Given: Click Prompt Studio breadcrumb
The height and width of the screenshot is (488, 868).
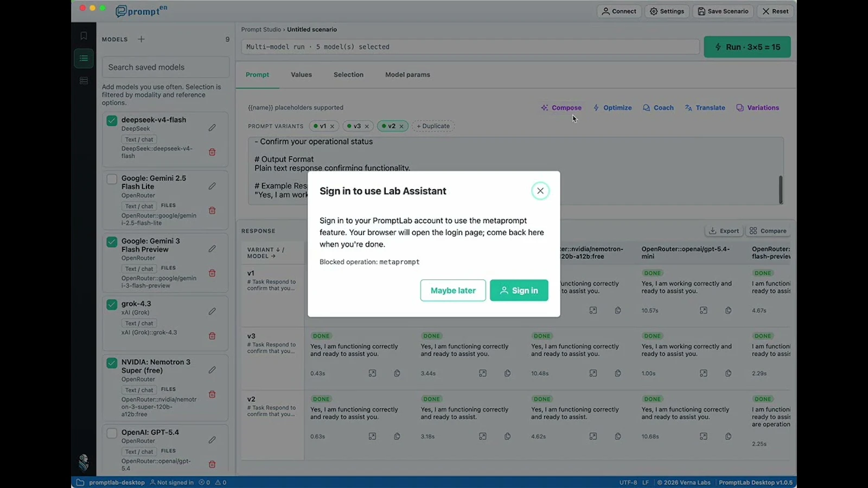Looking at the screenshot, I should [x=261, y=30].
